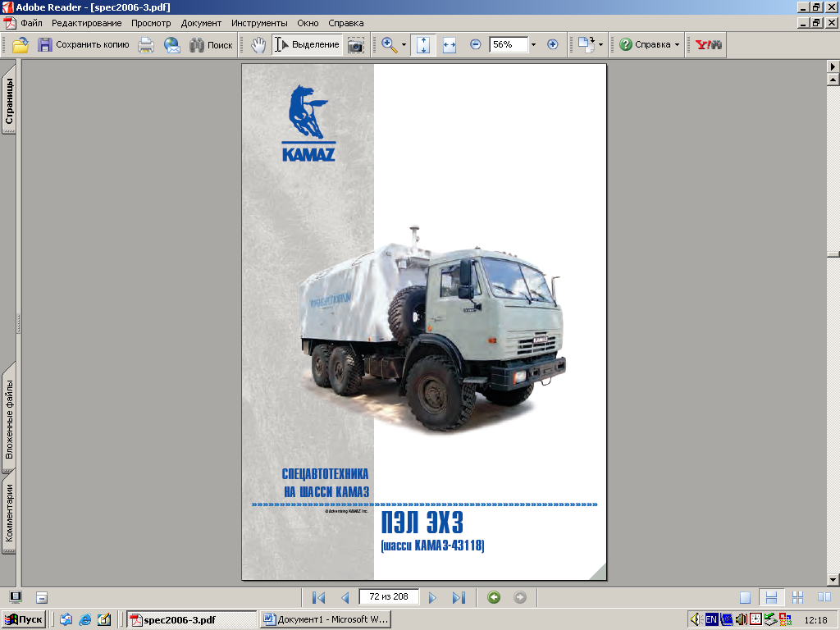Switch to Facing pages layout
Screen dimensions: 840x630
(x=824, y=597)
